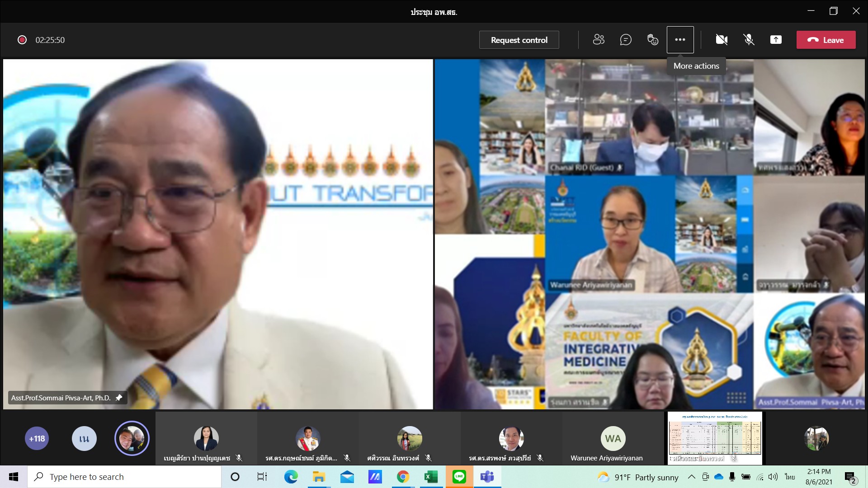Open the battery status tray icon
This screenshot has width=868, height=488.
(746, 477)
